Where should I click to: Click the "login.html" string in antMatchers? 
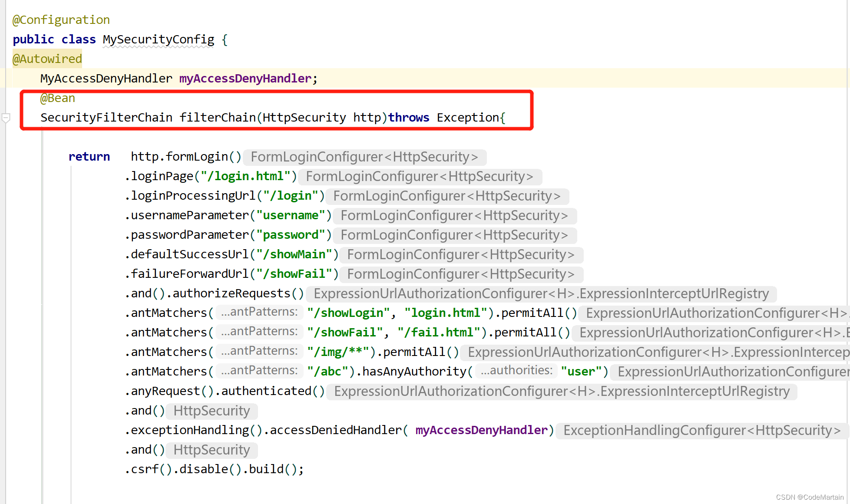(446, 313)
